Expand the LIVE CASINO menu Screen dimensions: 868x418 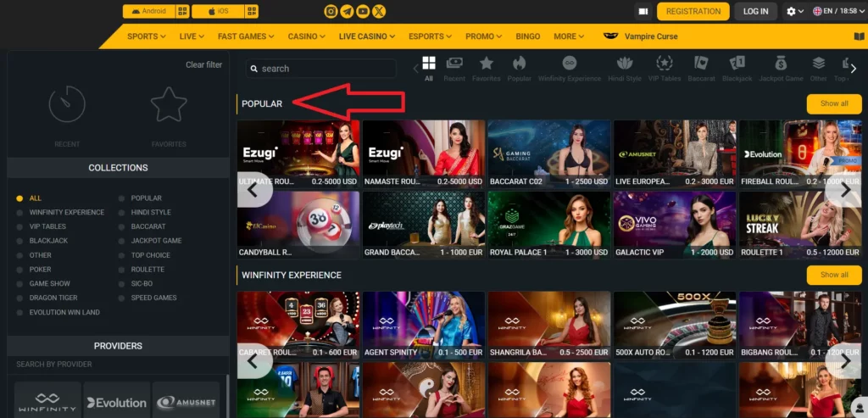tap(367, 36)
